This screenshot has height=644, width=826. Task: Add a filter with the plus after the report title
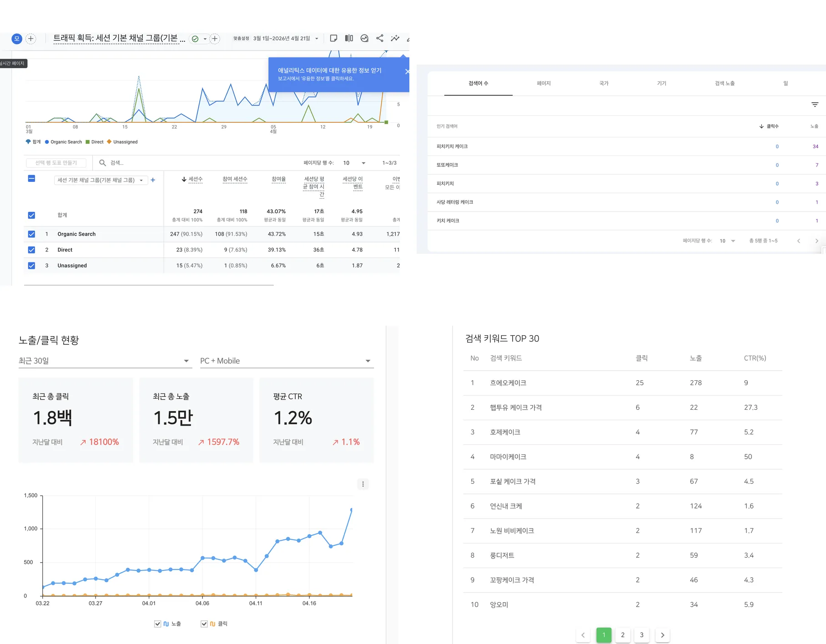215,39
